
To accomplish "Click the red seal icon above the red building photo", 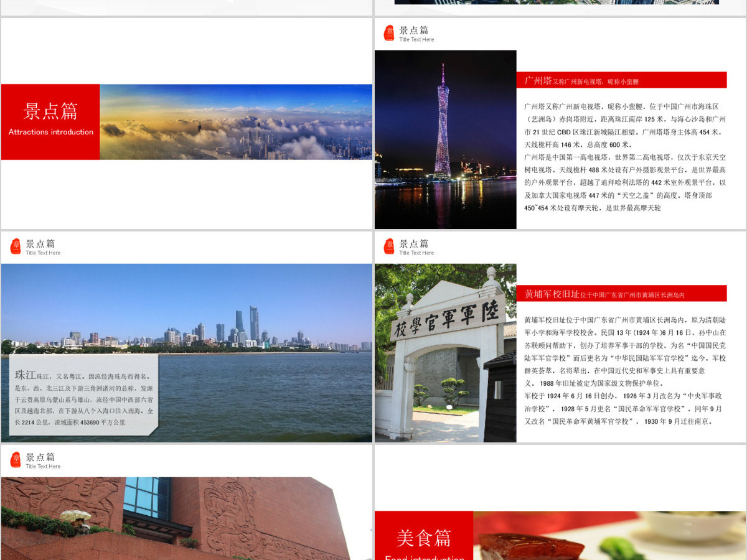I will tap(16, 460).
